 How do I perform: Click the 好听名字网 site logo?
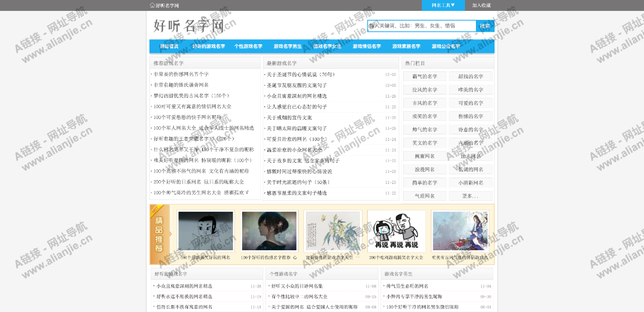click(189, 26)
